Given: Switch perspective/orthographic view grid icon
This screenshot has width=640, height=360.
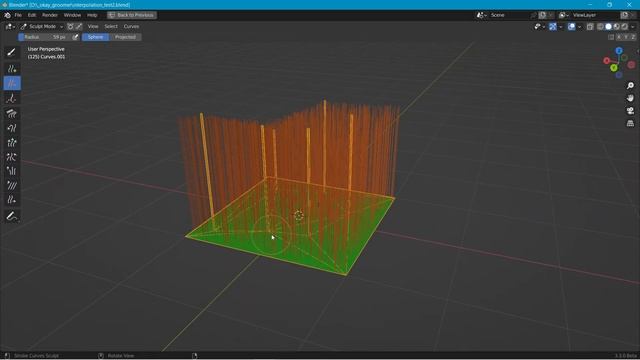Looking at the screenshot, I should (x=630, y=123).
